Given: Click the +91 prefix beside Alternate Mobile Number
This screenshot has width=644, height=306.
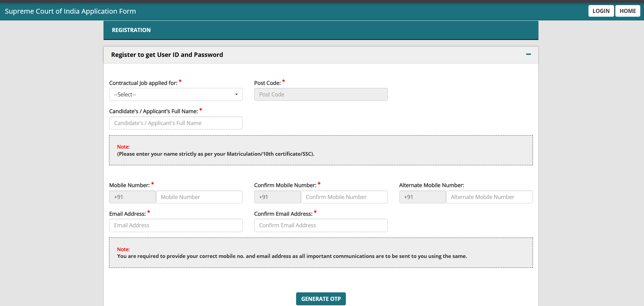Looking at the screenshot, I should [x=422, y=197].
